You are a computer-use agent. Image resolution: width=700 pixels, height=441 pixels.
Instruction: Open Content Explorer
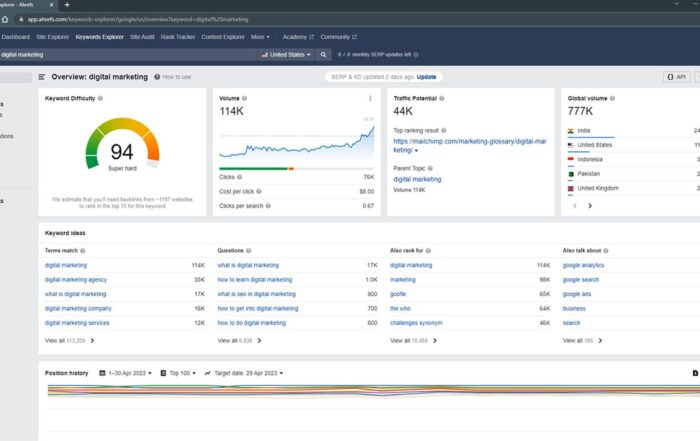(x=223, y=37)
